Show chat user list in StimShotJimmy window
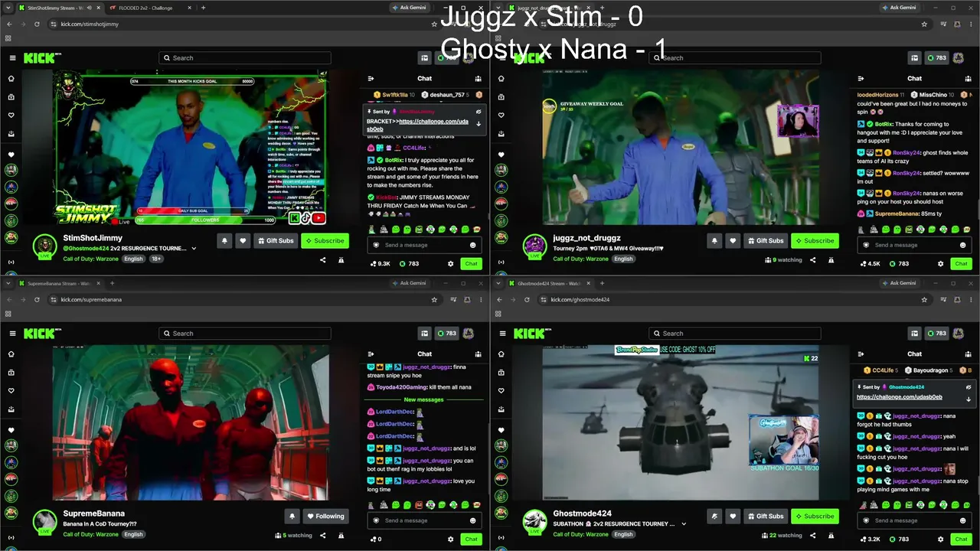 479,78
